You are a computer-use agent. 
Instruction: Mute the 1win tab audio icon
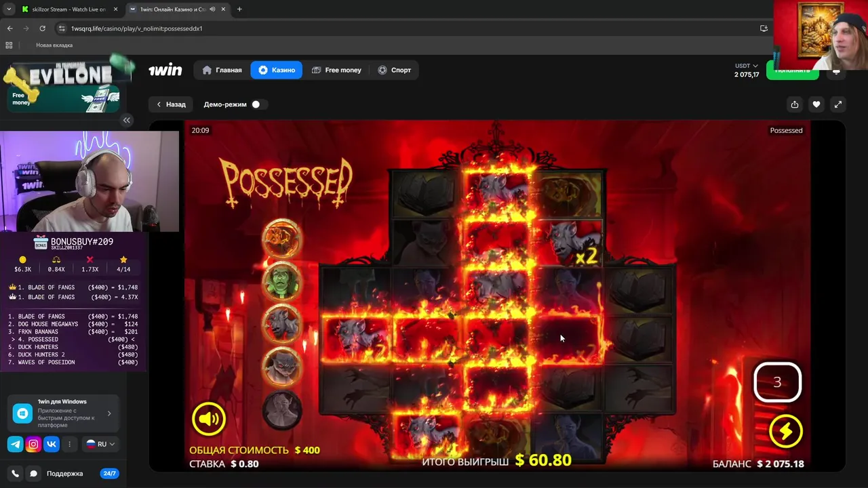[x=212, y=9]
